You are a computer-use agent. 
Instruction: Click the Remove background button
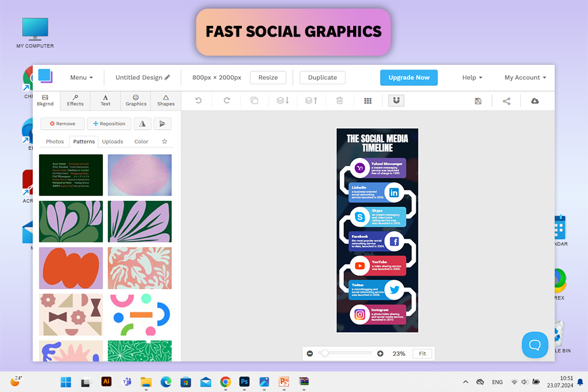tap(62, 123)
